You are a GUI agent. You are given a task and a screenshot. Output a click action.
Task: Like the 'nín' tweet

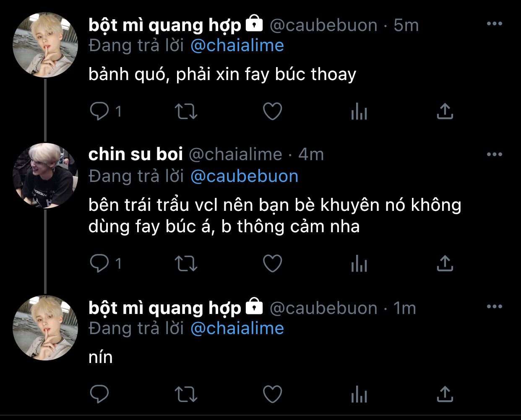point(272,394)
